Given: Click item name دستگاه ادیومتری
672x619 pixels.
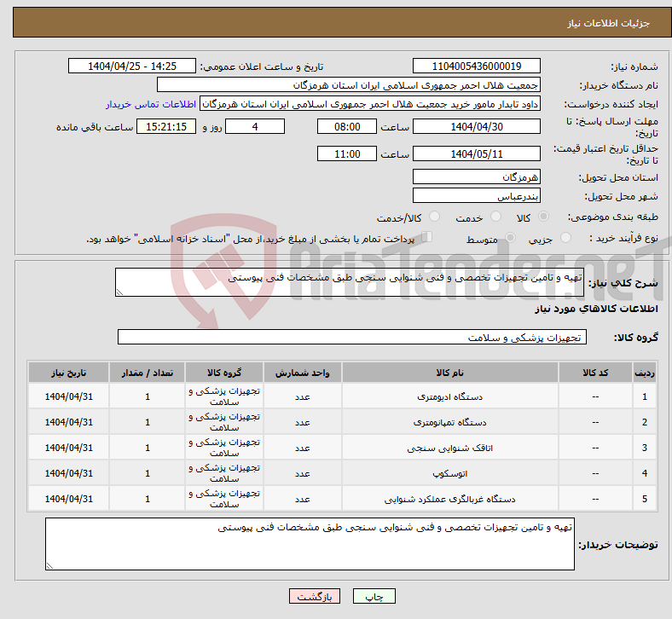Looking at the screenshot, I should point(450,397).
